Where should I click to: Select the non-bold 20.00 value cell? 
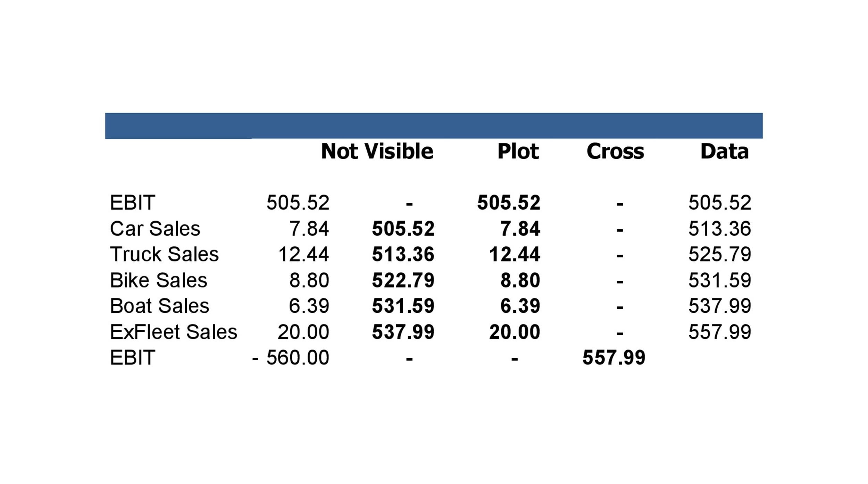coord(303,332)
